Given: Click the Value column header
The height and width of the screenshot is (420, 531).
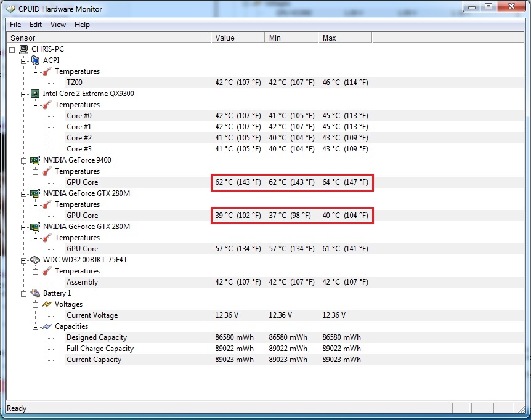Looking at the screenshot, I should (x=238, y=38).
